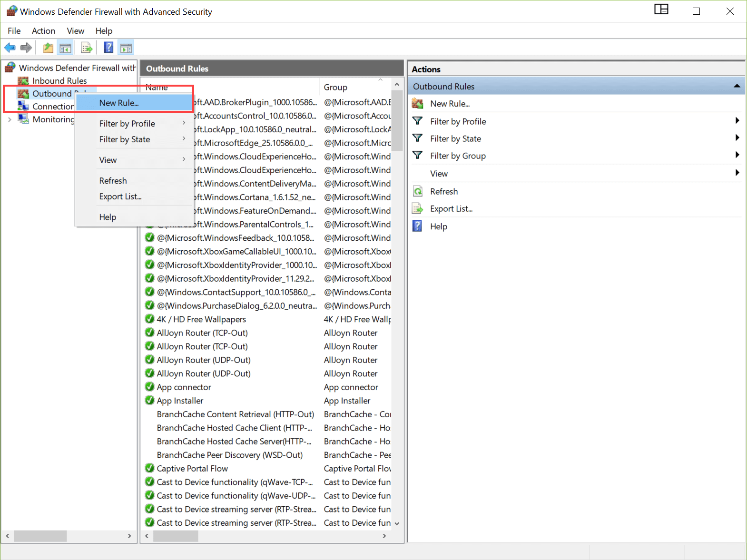This screenshot has height=560, width=747.
Task: Toggle the Show/Hide Console Tree icon
Action: point(65,48)
